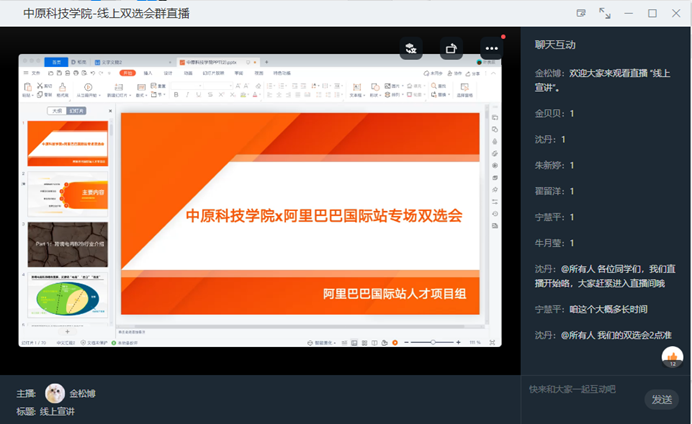The height and width of the screenshot is (424, 692).
Task: Click the decrease font size icon
Action: (246, 86)
